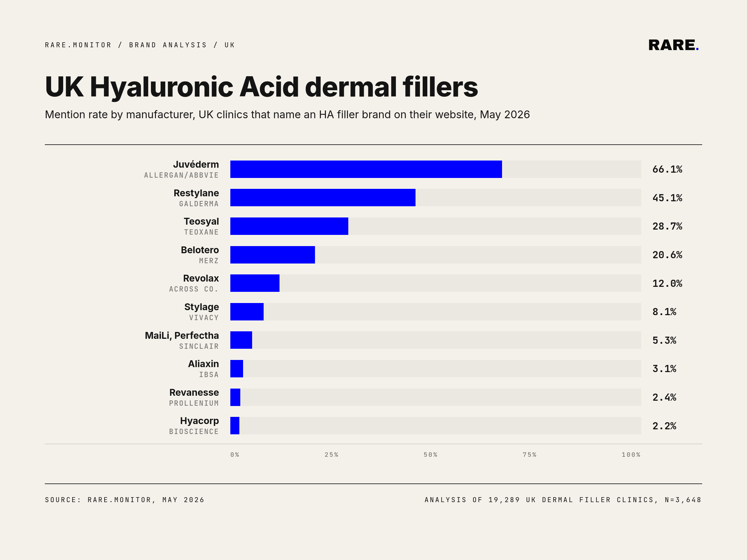Select the Restylane label
Image resolution: width=747 pixels, height=560 pixels.
point(196,193)
